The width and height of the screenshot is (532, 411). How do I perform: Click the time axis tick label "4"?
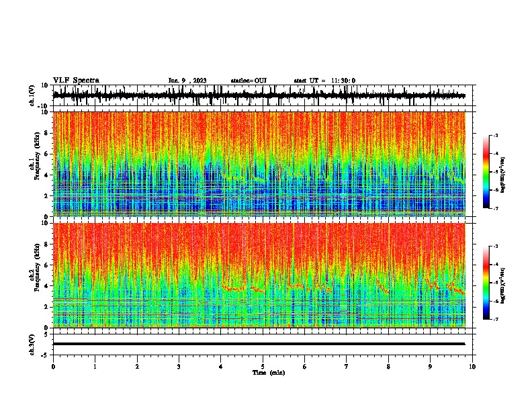(221, 367)
